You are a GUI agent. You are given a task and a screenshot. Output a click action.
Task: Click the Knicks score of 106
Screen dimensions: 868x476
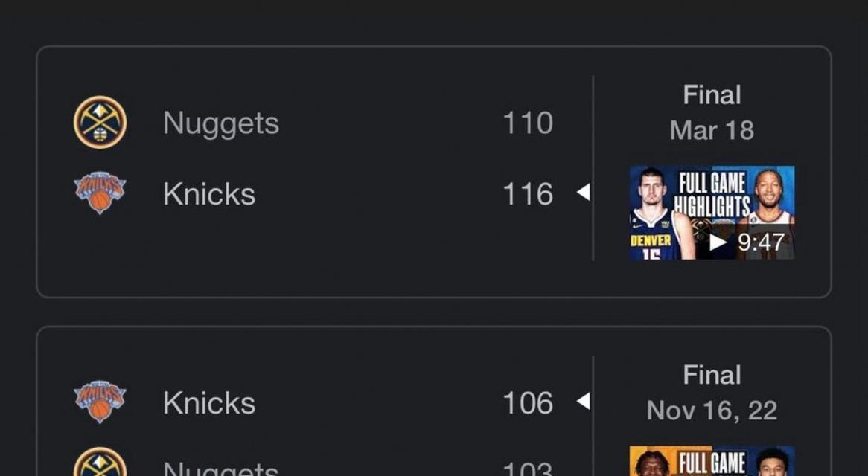pos(528,403)
